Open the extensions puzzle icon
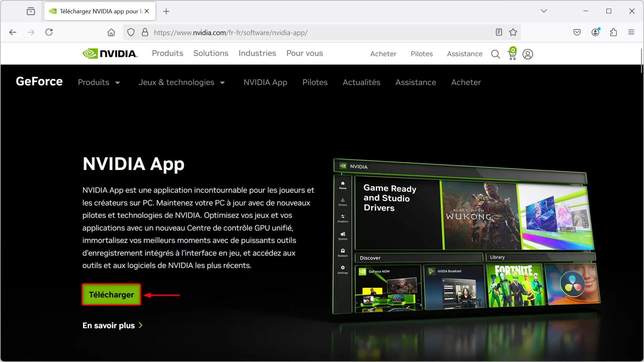Image resolution: width=644 pixels, height=362 pixels. click(613, 32)
